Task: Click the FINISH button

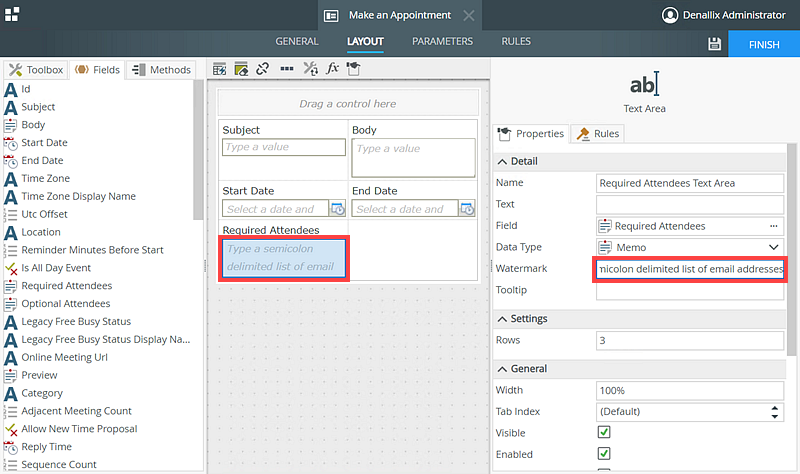Action: coord(763,45)
